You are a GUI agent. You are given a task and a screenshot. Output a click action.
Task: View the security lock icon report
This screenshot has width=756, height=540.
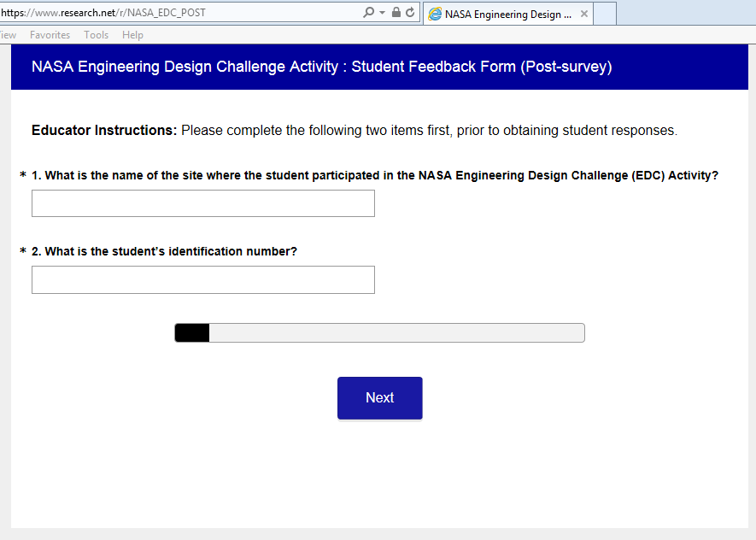coord(396,13)
